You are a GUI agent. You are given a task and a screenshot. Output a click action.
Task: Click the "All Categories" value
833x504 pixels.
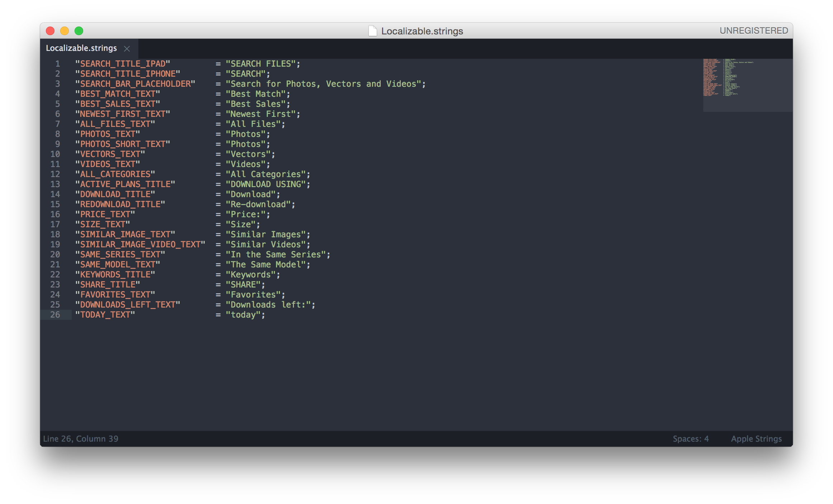click(x=266, y=174)
